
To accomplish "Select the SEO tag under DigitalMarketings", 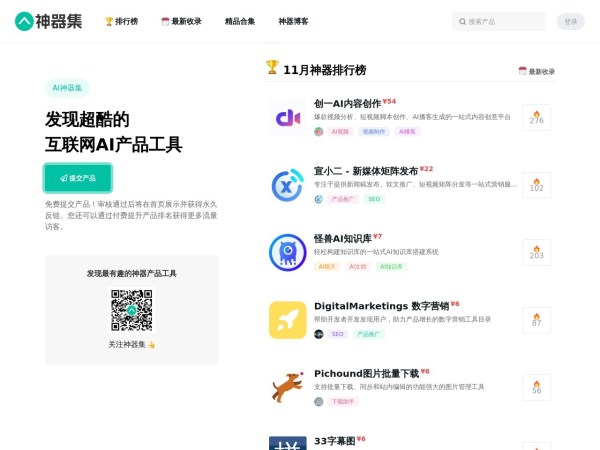I will point(338,334).
